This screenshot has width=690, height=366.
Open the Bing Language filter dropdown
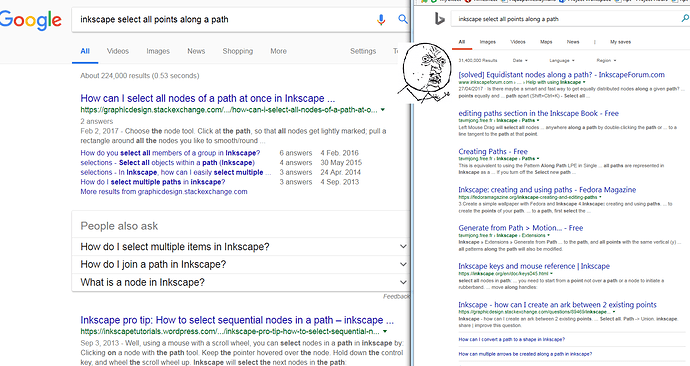562,60
